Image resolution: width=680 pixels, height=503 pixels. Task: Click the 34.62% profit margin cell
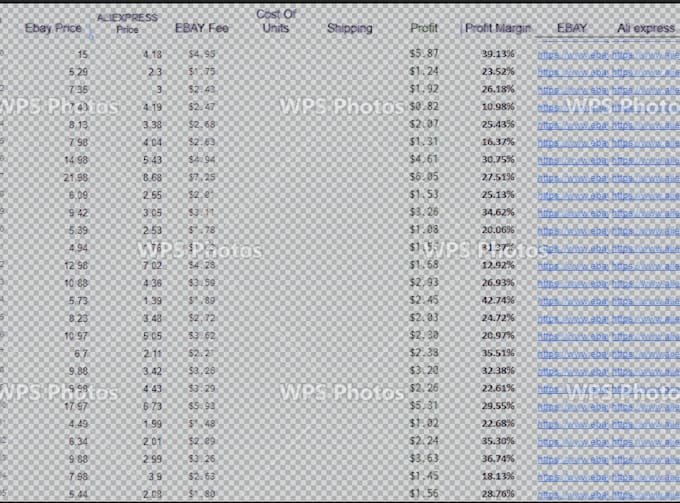(498, 212)
